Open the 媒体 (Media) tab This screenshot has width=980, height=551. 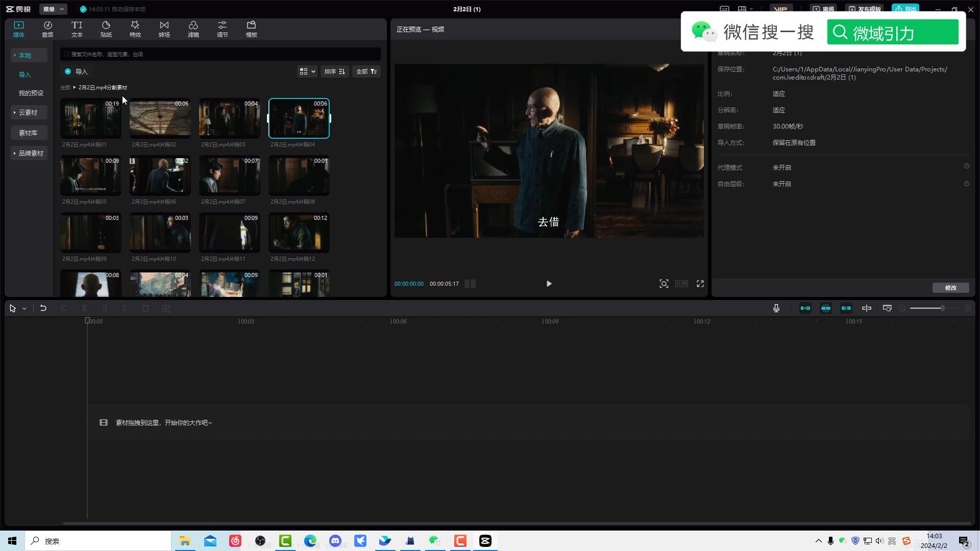coord(18,29)
